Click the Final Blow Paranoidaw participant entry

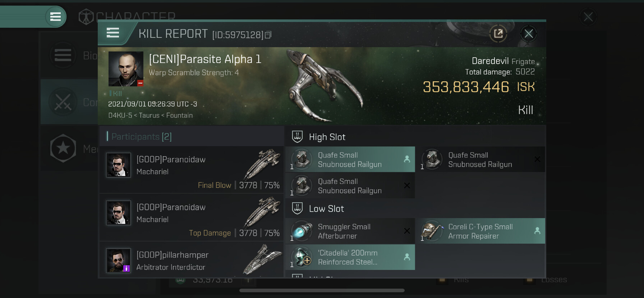(x=191, y=169)
